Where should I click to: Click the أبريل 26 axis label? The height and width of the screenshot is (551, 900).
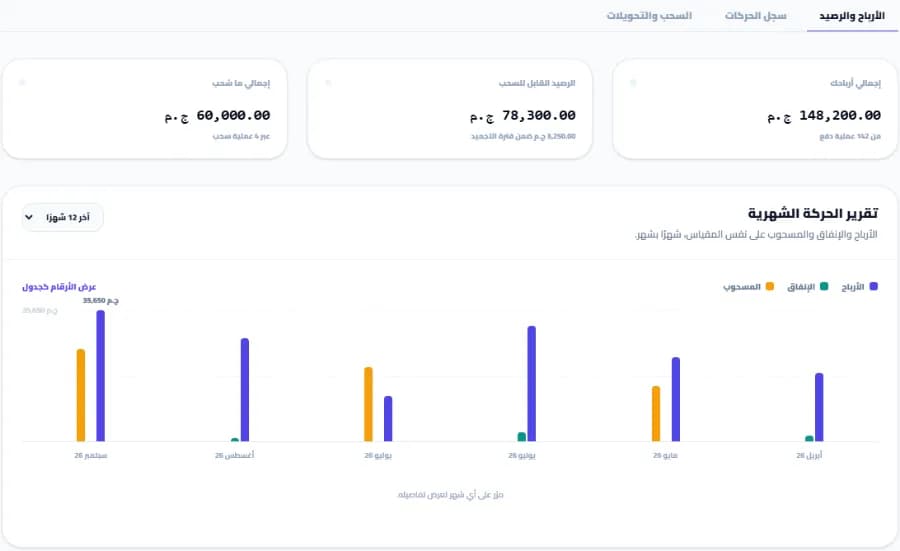809,455
